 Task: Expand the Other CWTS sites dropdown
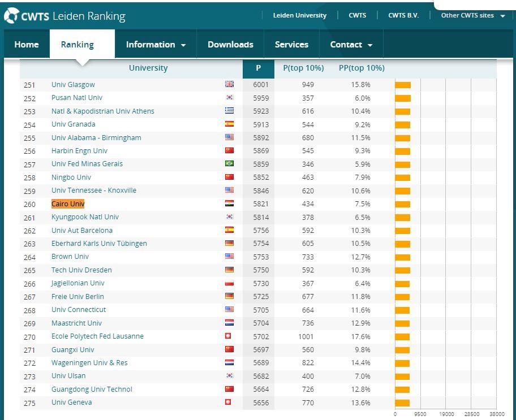(x=472, y=15)
